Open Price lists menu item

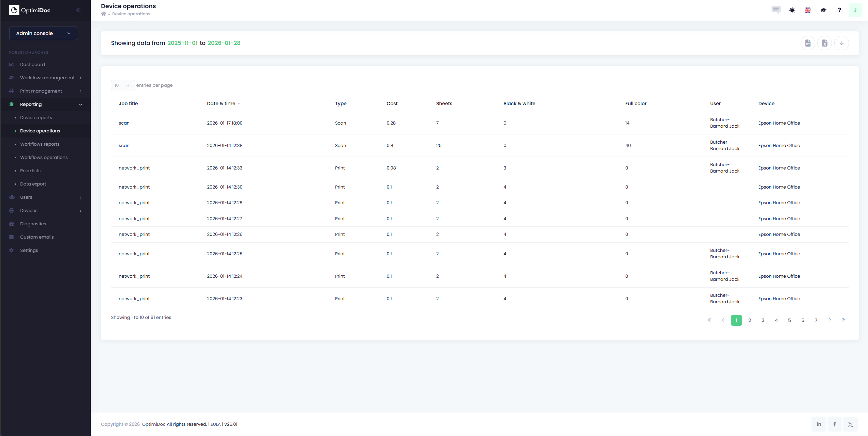pyautogui.click(x=30, y=171)
